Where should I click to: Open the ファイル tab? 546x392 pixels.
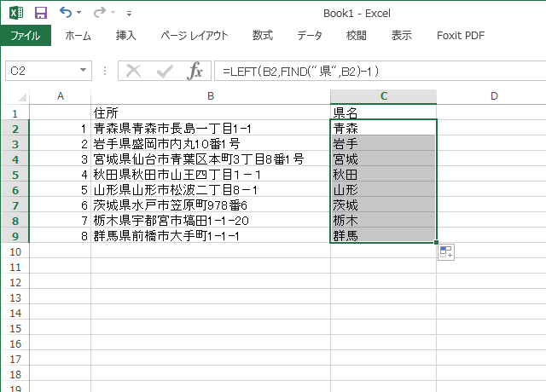tap(26, 36)
